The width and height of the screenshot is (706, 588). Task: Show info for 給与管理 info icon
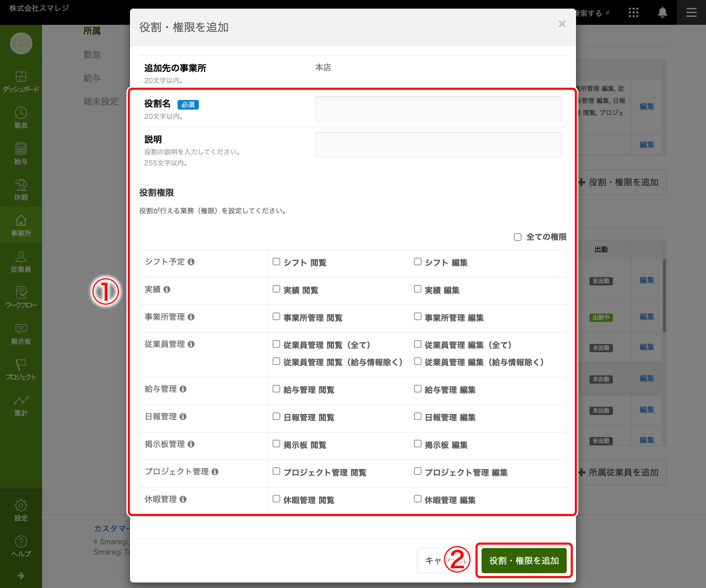[x=183, y=389]
